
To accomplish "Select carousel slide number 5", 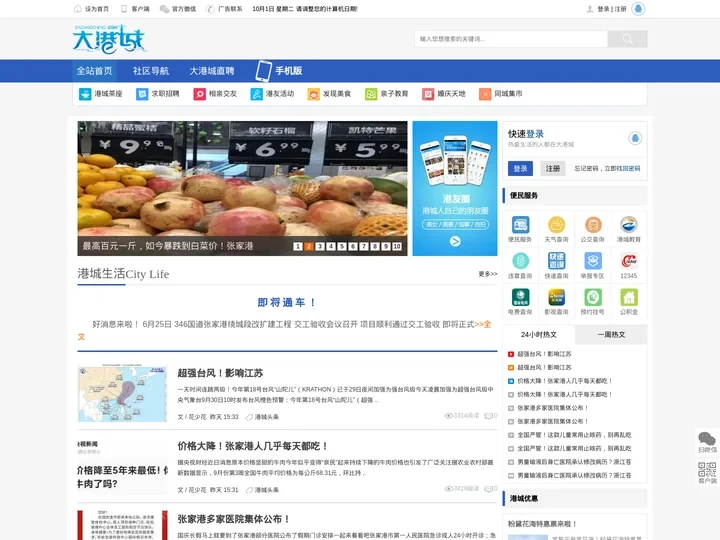I will click(342, 246).
